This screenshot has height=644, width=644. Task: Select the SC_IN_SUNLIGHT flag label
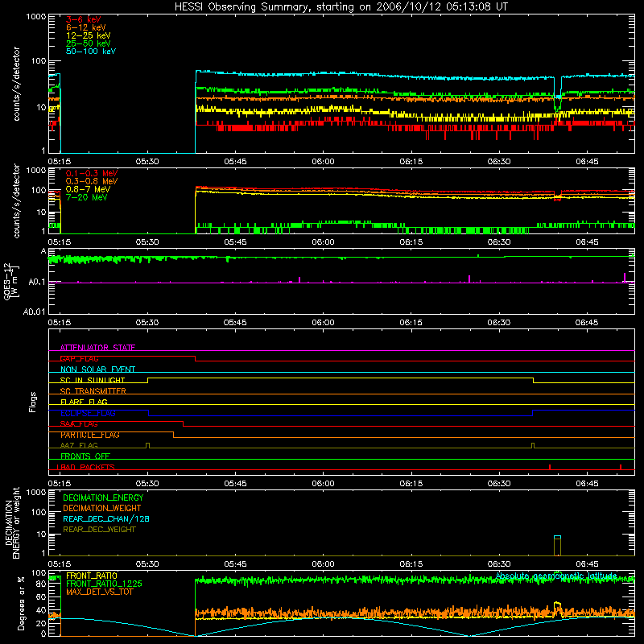[93, 380]
